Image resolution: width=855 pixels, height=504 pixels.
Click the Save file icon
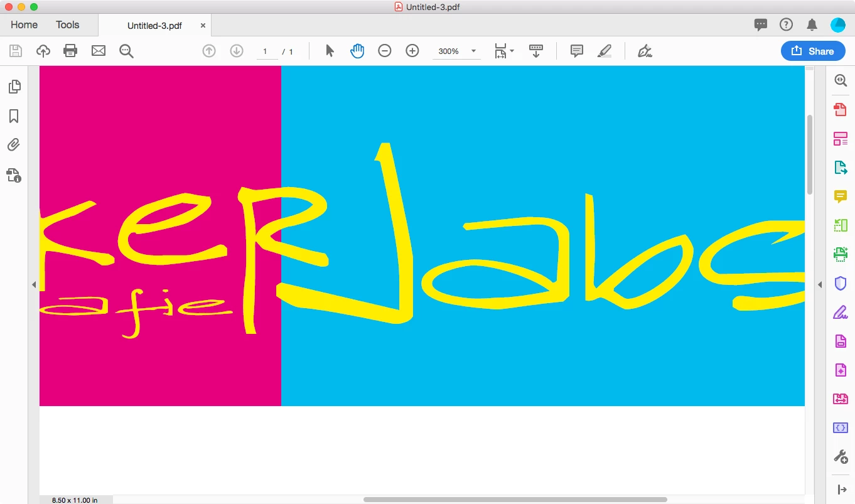[16, 51]
